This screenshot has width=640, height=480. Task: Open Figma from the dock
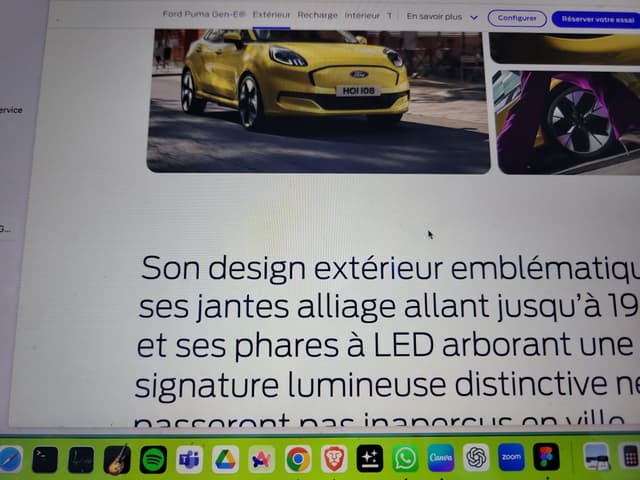click(x=546, y=457)
